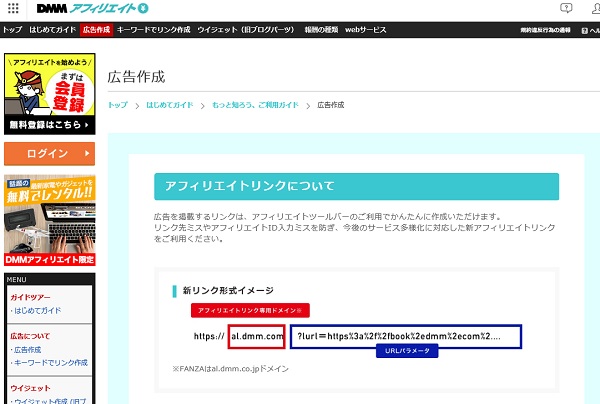600x404 pixels.
Task: Open the 報酬の種類 menu item
Action: coord(321,30)
